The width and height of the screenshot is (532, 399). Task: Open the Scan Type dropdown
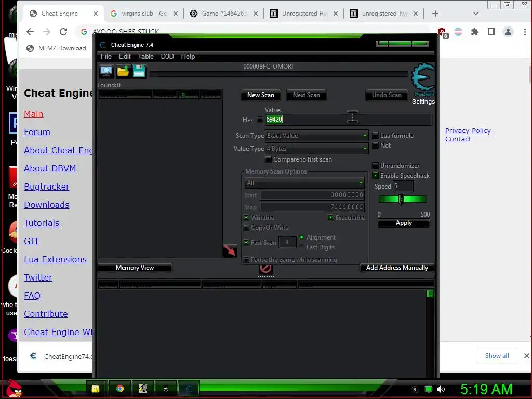[316, 136]
